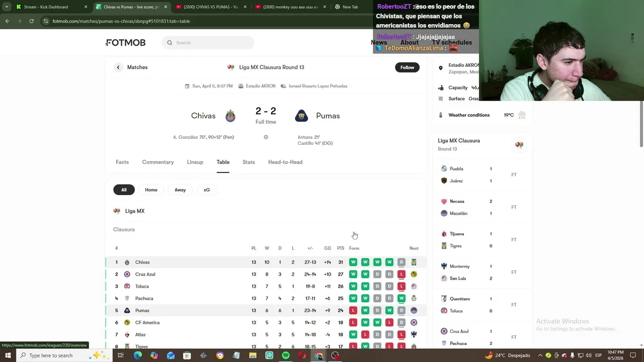Open Task View on the taskbar

pyautogui.click(x=121, y=355)
